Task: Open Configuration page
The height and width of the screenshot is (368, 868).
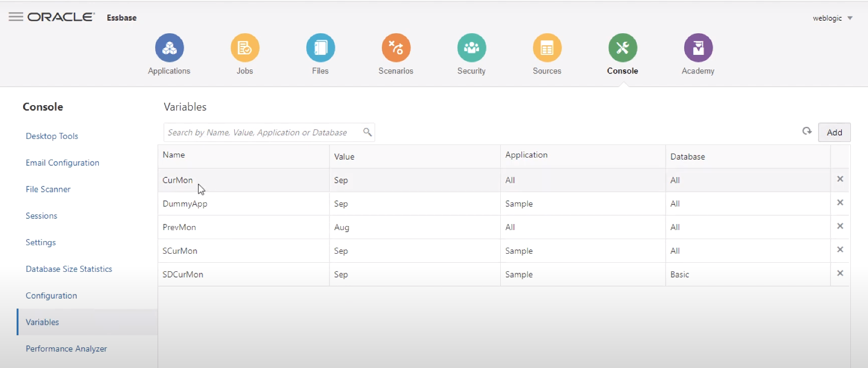Action: (51, 296)
